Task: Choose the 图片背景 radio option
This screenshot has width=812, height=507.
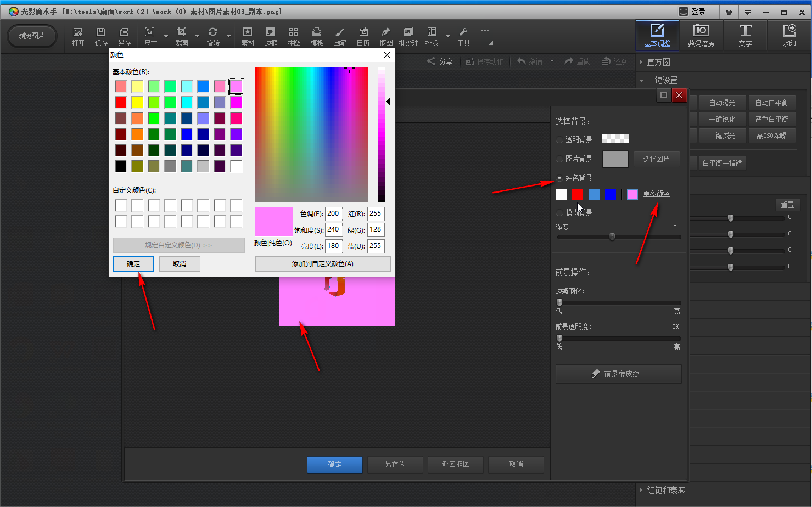Action: [x=559, y=159]
